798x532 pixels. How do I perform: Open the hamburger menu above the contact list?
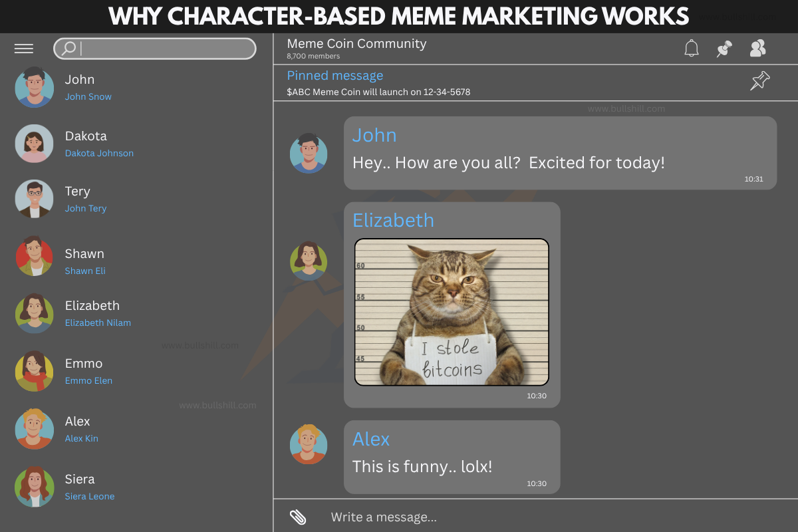click(x=23, y=48)
